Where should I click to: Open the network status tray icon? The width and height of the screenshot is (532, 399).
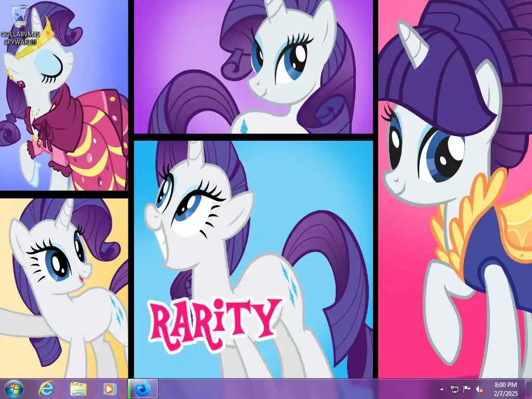pyautogui.click(x=454, y=389)
